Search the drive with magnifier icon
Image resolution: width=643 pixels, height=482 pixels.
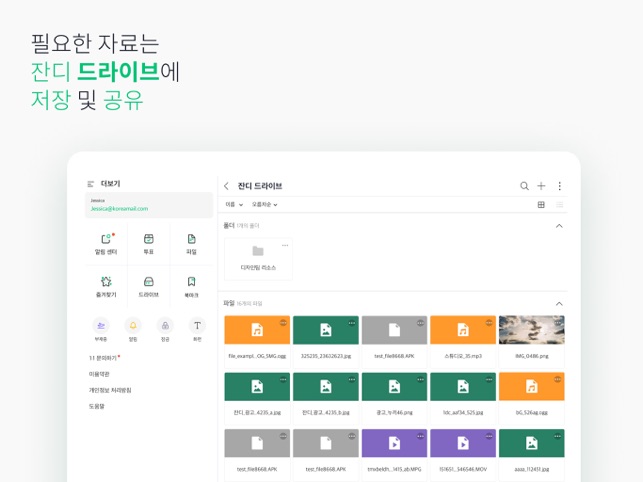click(x=524, y=186)
